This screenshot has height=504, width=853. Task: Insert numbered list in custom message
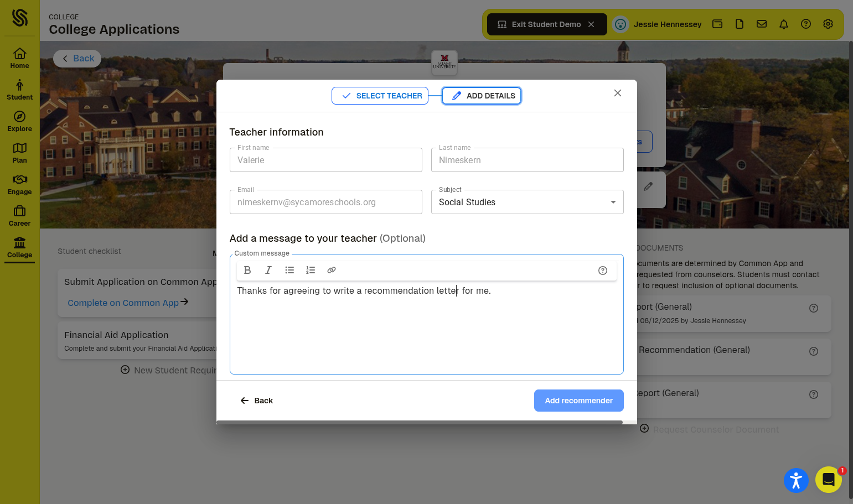click(311, 270)
